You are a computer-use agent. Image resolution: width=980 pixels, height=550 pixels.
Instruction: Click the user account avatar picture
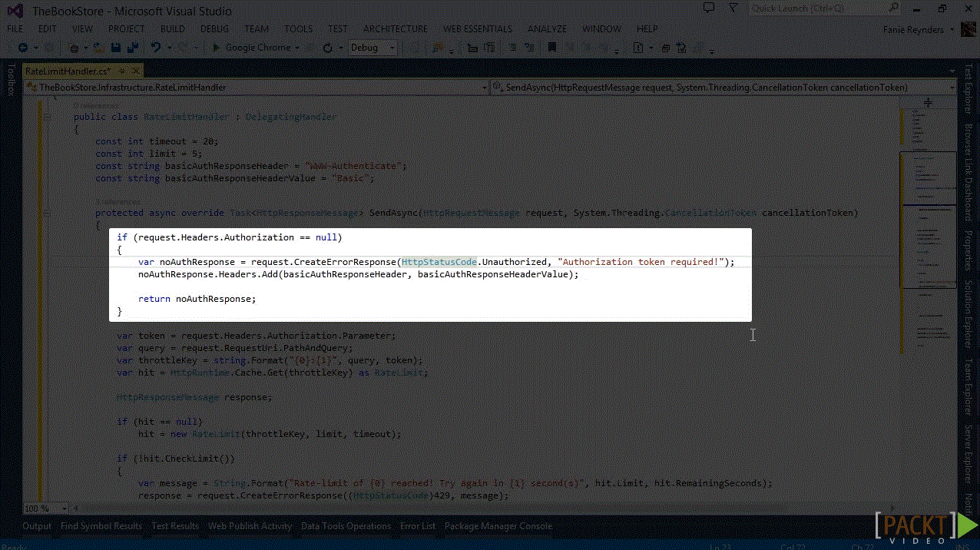(x=968, y=30)
